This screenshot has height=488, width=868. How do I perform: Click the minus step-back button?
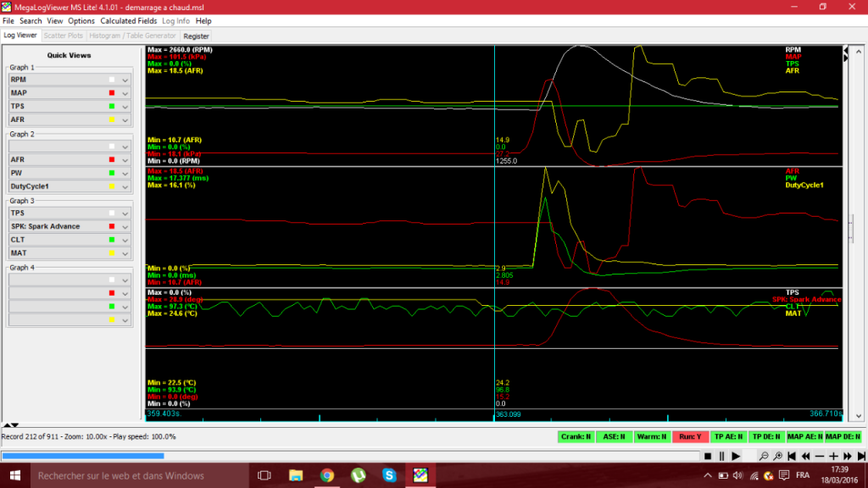click(820, 457)
